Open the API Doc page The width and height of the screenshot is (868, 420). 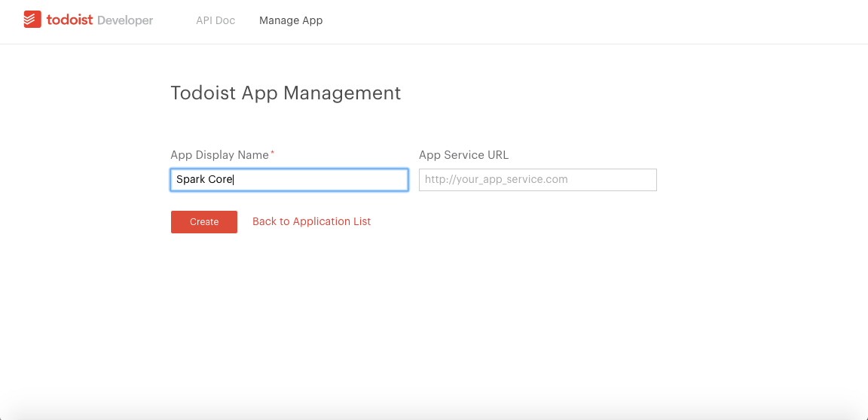click(x=215, y=20)
